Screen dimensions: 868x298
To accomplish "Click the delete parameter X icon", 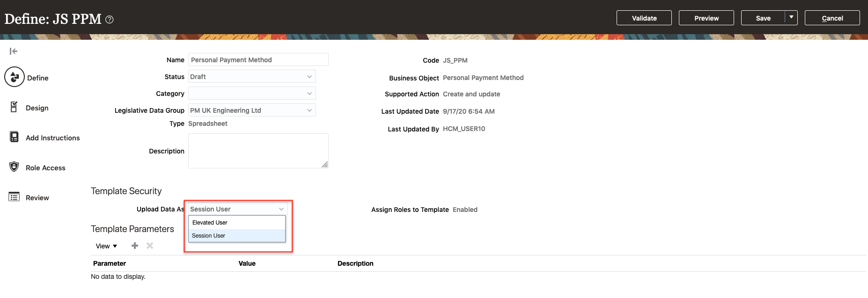I will point(150,246).
